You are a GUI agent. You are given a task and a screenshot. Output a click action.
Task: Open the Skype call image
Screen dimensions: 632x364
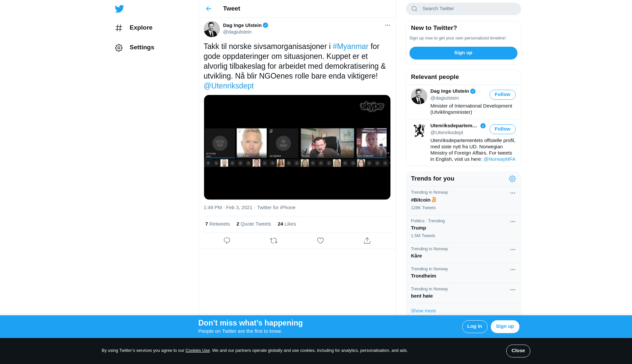(297, 147)
